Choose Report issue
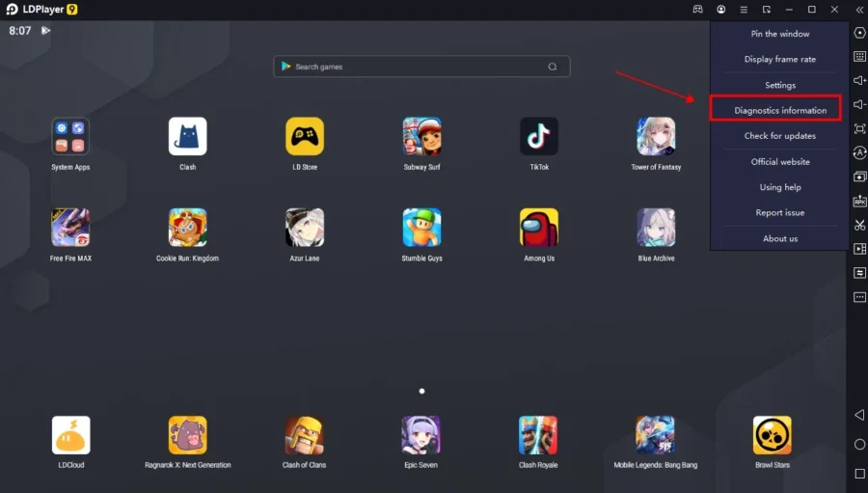 (779, 212)
